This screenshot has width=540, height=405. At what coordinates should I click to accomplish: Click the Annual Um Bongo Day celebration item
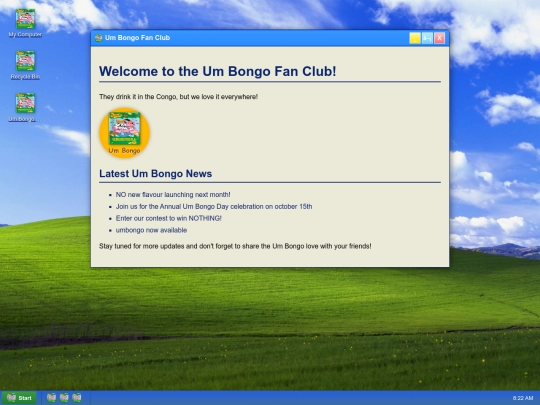214,207
